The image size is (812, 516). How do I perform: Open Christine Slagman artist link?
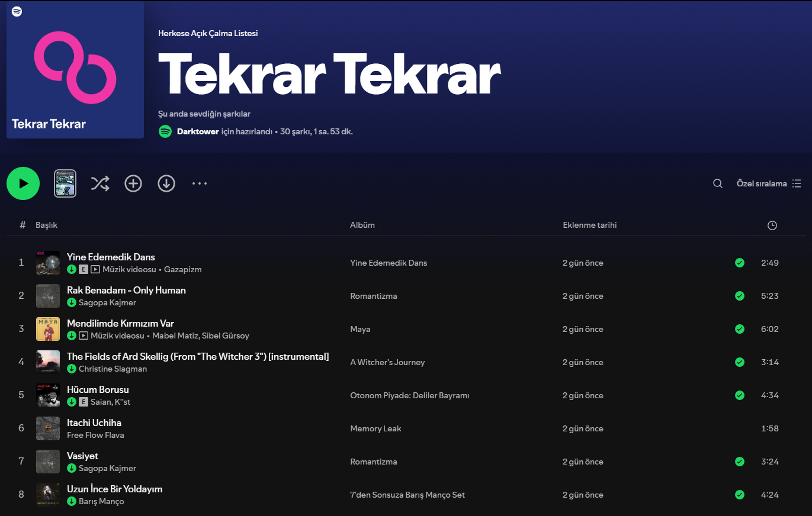click(113, 369)
